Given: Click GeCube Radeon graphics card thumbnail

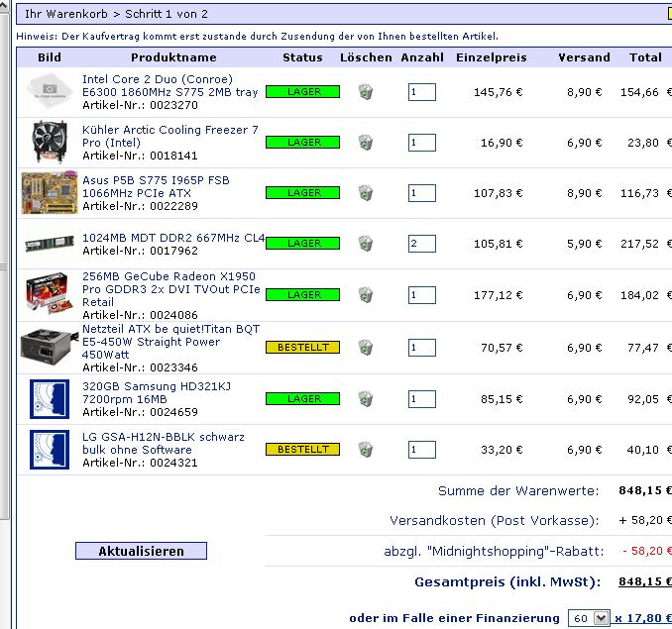Looking at the screenshot, I should tap(50, 293).
